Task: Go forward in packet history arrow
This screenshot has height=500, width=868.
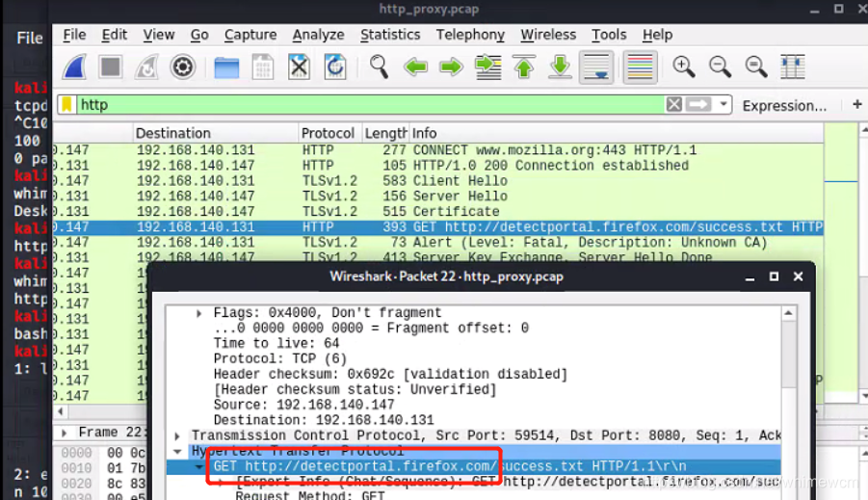Action: click(x=451, y=67)
